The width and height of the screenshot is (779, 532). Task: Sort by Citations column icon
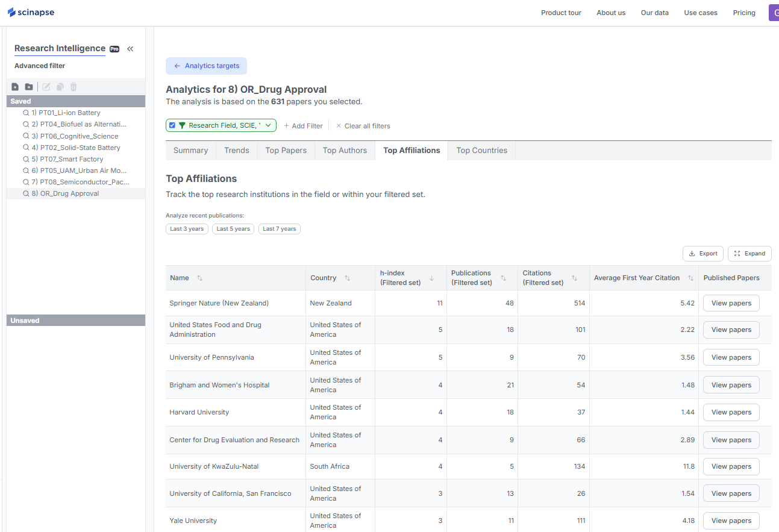click(x=574, y=278)
